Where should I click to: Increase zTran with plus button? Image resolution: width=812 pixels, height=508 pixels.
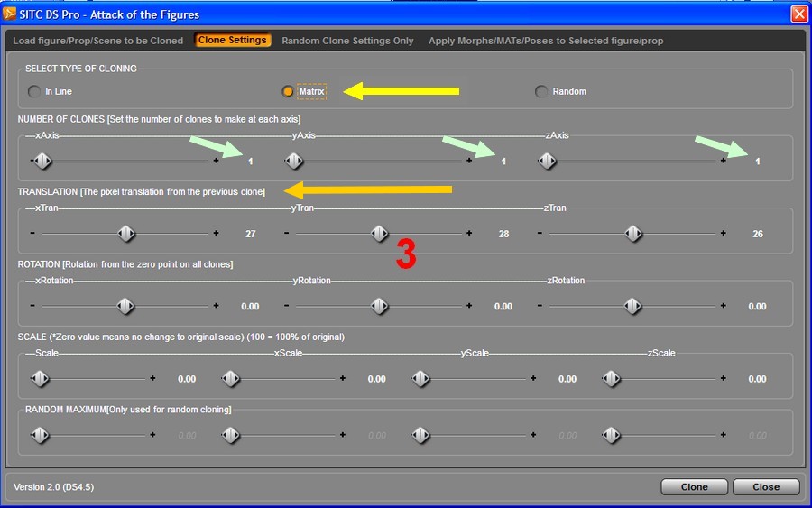pyautogui.click(x=723, y=233)
